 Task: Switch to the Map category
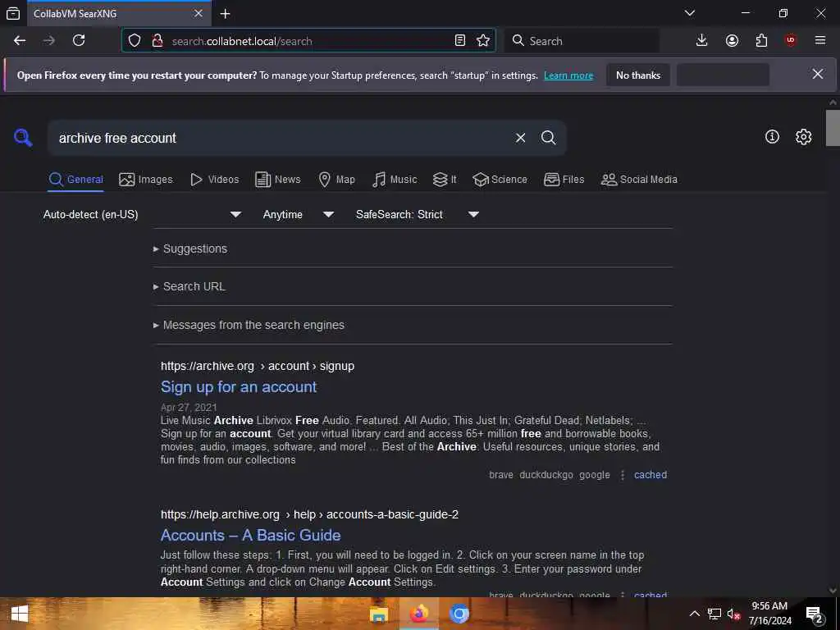coord(336,180)
